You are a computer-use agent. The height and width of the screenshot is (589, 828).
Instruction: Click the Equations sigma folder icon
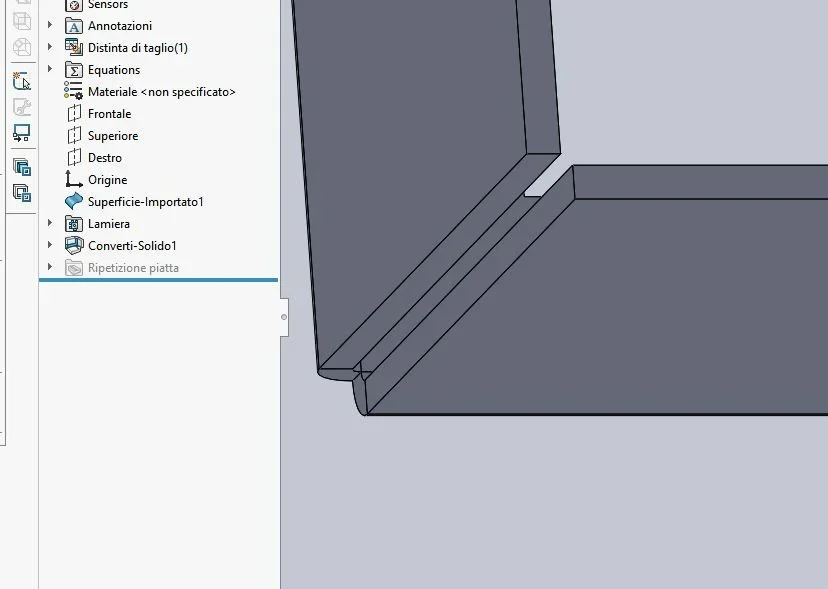click(x=74, y=70)
